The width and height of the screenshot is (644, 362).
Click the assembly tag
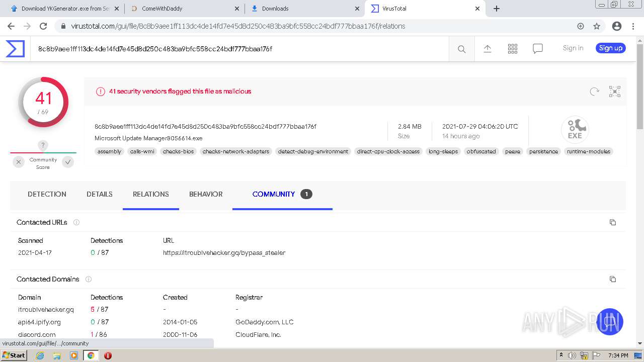pos(109,151)
